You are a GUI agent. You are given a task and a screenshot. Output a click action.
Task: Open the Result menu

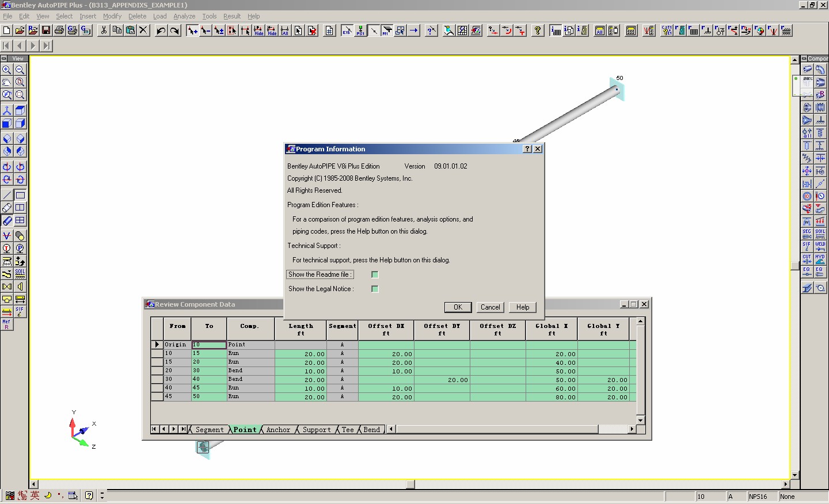point(232,16)
